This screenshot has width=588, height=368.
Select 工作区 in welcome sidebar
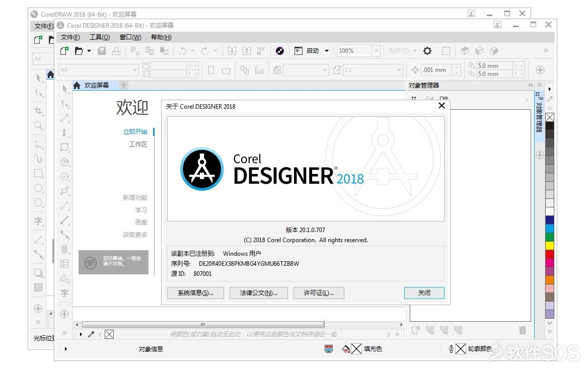pos(138,144)
